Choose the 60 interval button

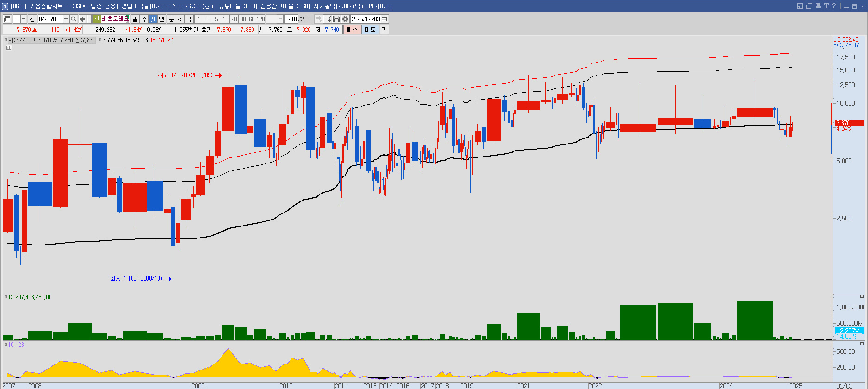pyautogui.click(x=252, y=19)
